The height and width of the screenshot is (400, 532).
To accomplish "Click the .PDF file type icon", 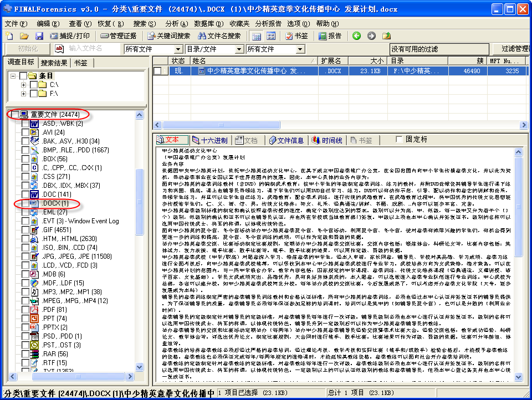I will 34,309.
